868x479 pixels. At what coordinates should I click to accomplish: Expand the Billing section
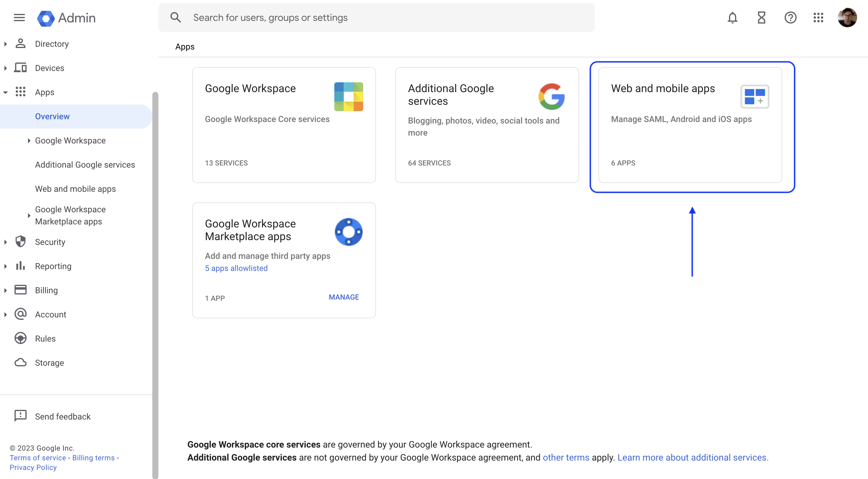tap(5, 291)
